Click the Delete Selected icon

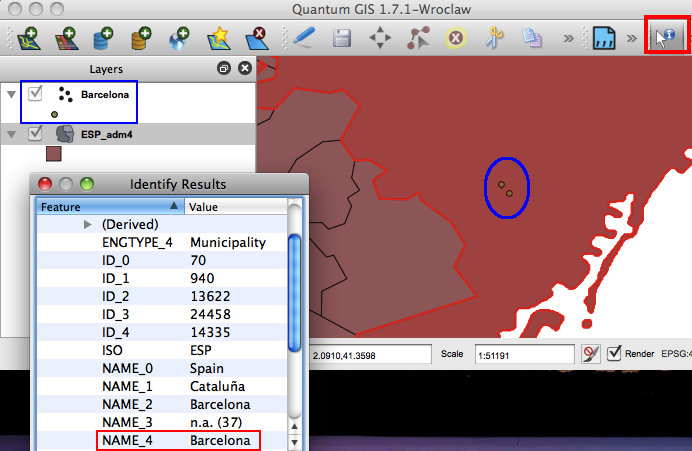click(x=456, y=38)
